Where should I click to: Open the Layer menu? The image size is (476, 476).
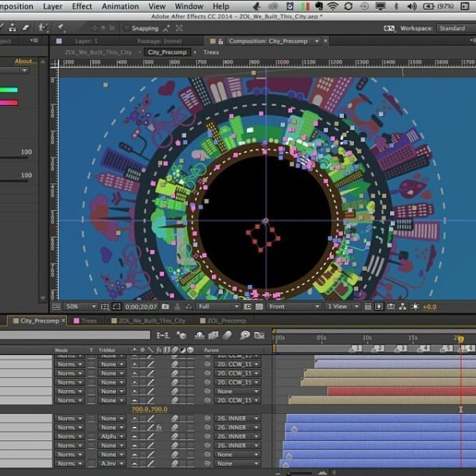[53, 6]
